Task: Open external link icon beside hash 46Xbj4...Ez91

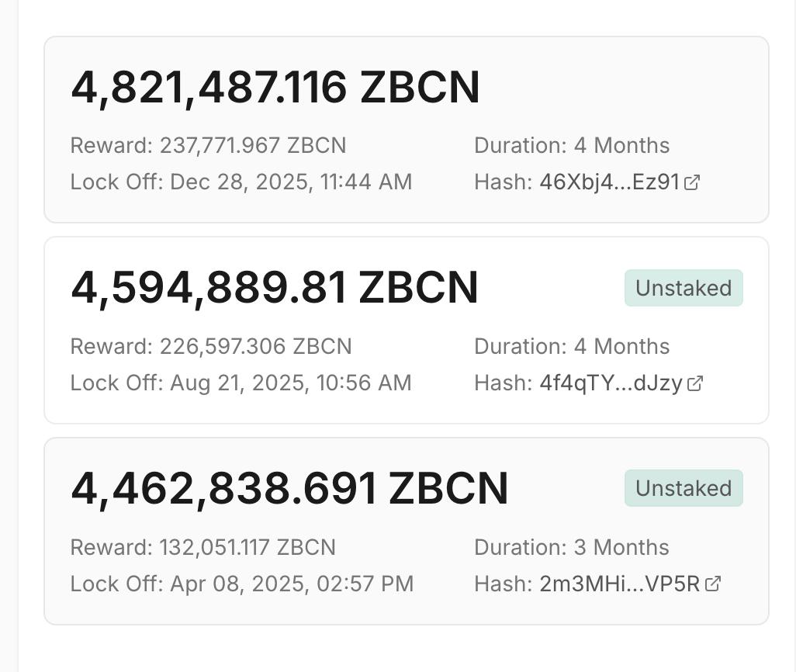Action: click(x=692, y=182)
